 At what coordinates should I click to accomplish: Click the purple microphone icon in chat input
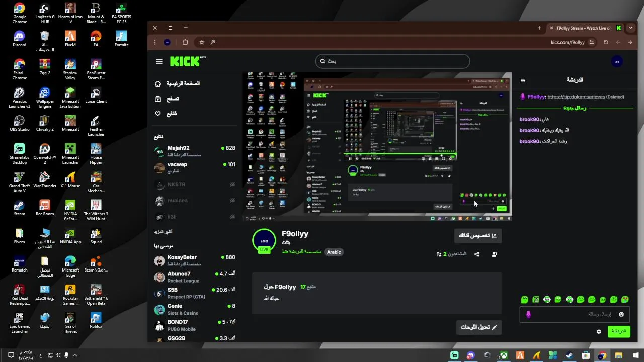point(528,314)
